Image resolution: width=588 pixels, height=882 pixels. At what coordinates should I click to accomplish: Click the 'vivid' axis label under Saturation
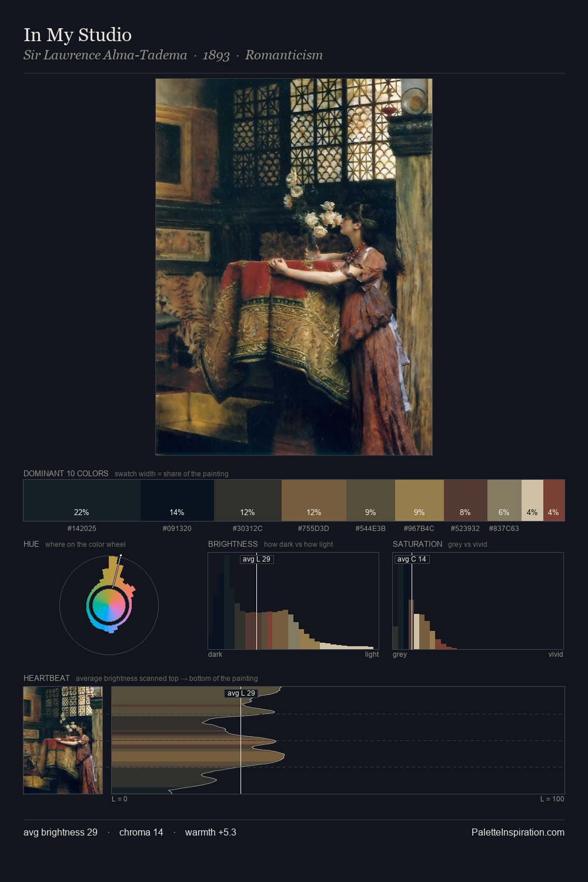[556, 654]
